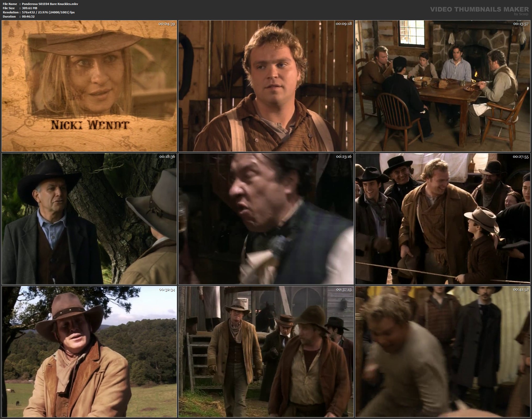
Task: Click the 'by Scorp' credit text
Action: pyautogui.click(x=521, y=14)
